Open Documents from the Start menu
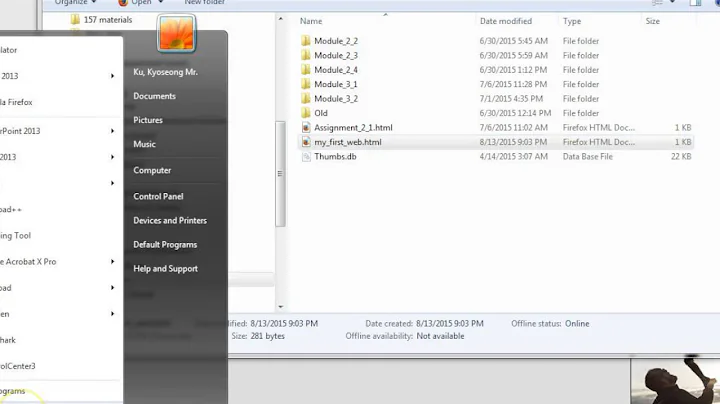The height and width of the screenshot is (404, 720). 154,96
